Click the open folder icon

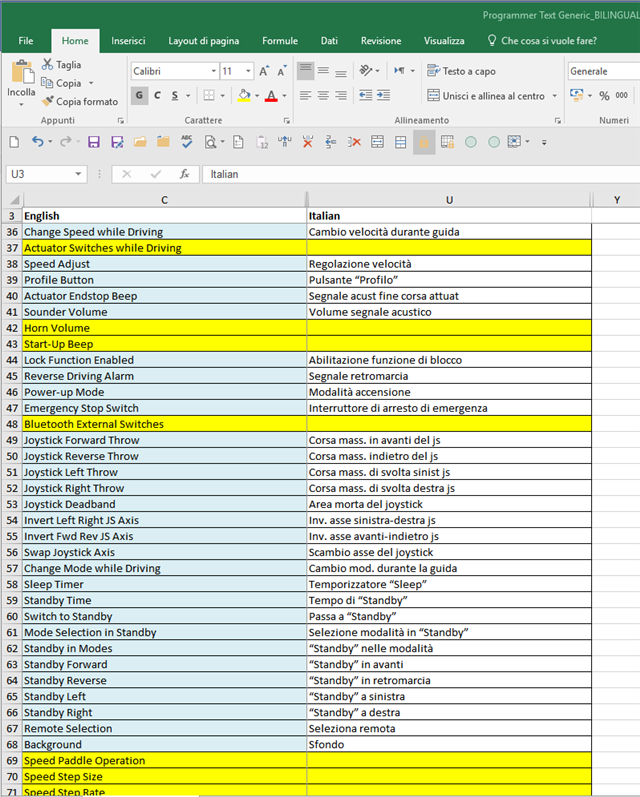coord(140,142)
